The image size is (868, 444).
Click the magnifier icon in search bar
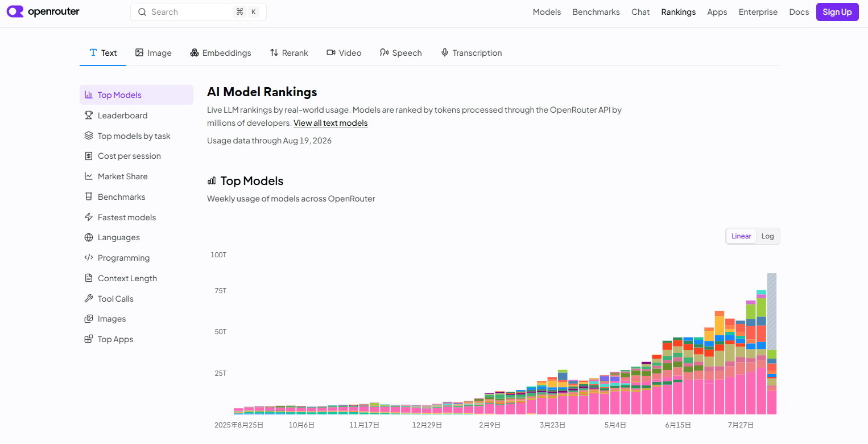click(142, 12)
